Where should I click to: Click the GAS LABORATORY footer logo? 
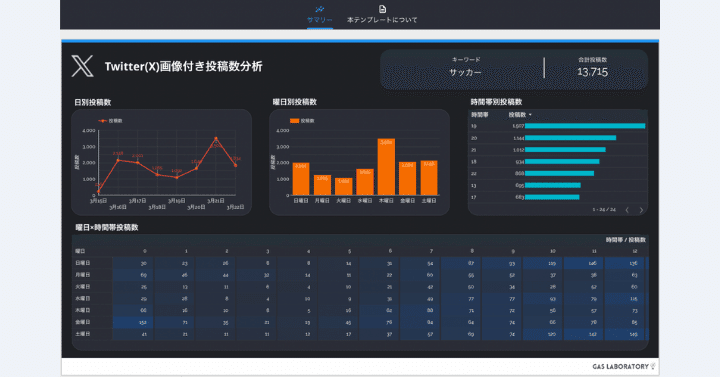[624, 366]
